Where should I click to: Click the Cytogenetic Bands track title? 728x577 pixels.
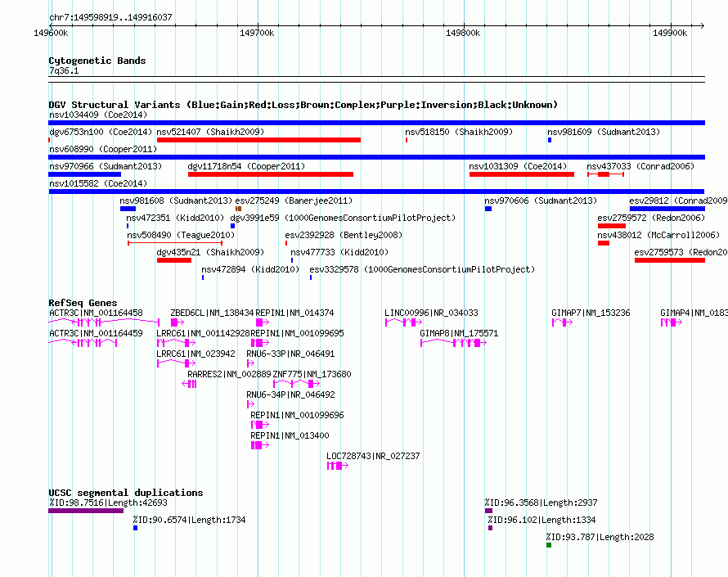point(97,61)
